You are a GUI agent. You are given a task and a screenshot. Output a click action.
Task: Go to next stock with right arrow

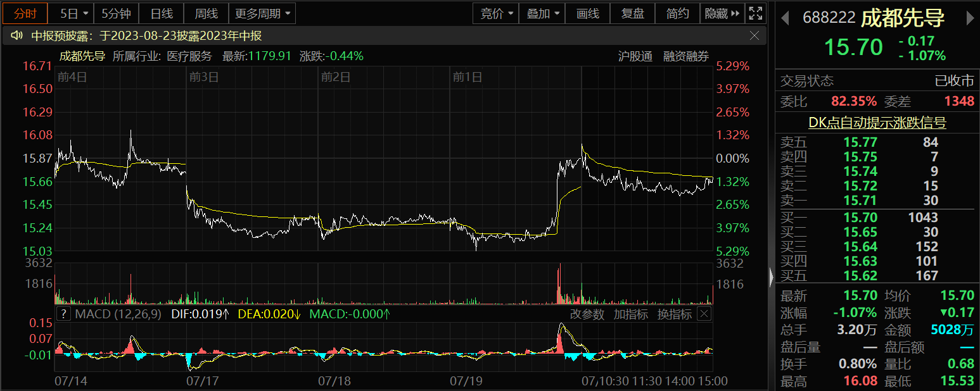(970, 18)
